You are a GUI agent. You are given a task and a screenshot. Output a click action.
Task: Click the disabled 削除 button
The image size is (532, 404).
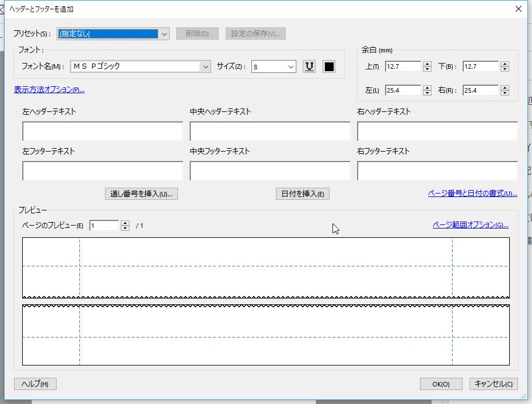point(197,34)
